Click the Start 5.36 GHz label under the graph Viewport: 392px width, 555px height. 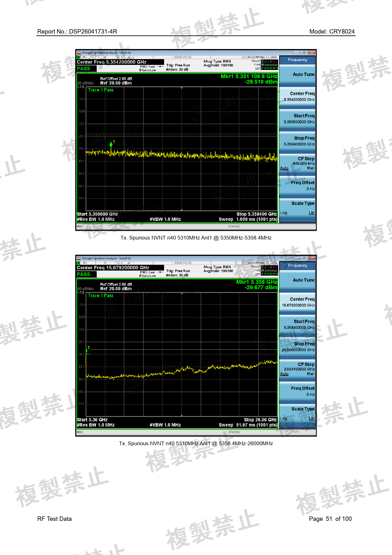tap(92, 420)
